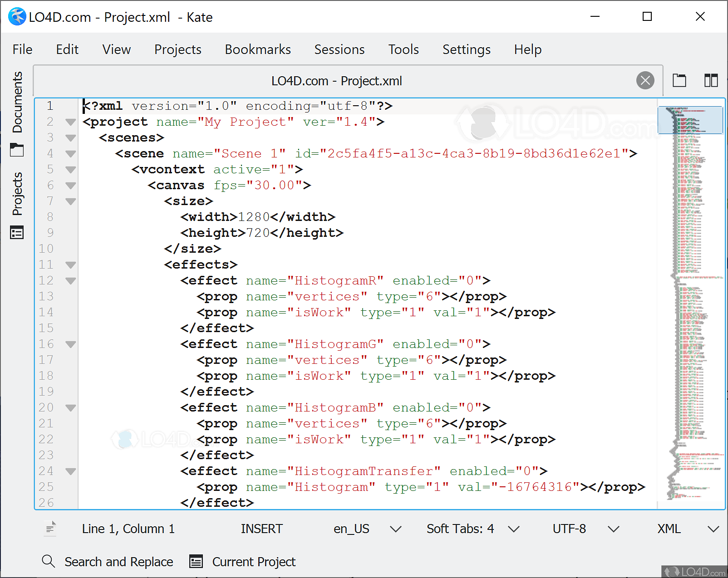Open the Edit menu
Viewport: 728px width, 578px height.
67,49
